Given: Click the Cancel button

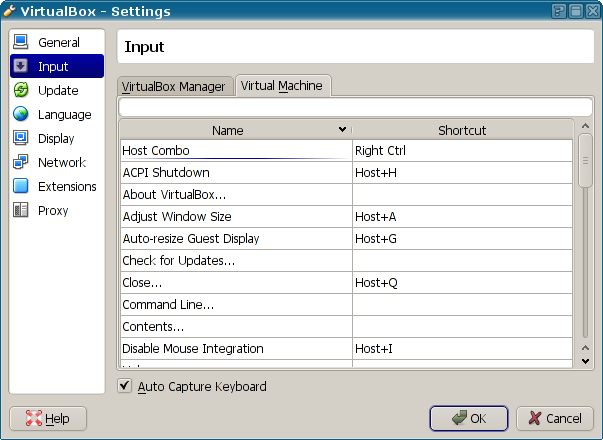Looking at the screenshot, I should (x=555, y=418).
